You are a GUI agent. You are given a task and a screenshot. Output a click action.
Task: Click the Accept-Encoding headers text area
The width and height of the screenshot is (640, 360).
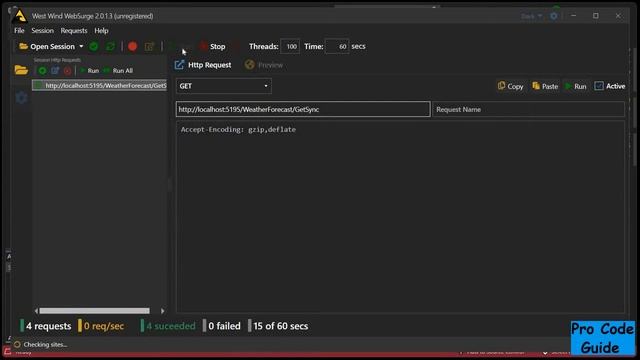coord(400,216)
